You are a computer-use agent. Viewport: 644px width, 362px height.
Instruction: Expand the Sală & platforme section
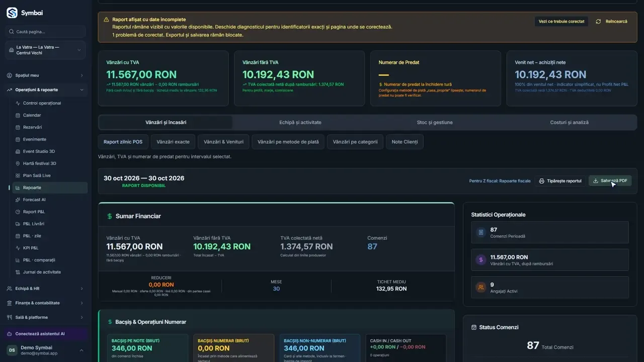[x=46, y=318]
